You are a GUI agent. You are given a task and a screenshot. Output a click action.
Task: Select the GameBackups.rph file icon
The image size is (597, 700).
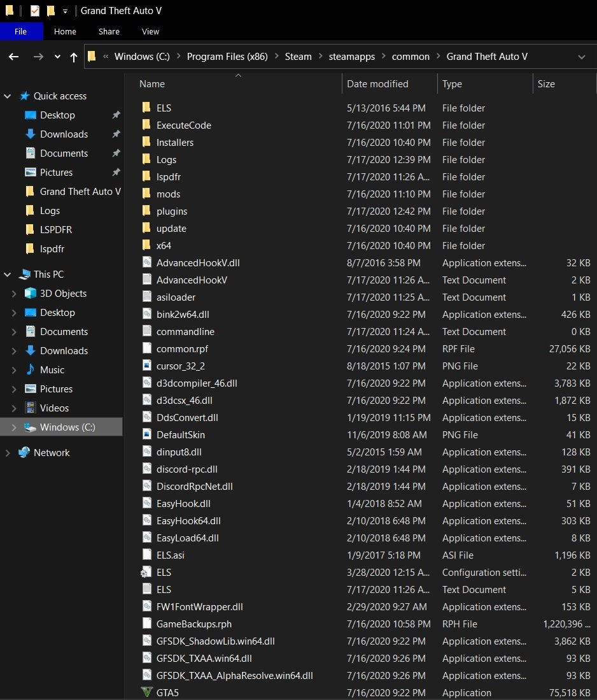(147, 623)
